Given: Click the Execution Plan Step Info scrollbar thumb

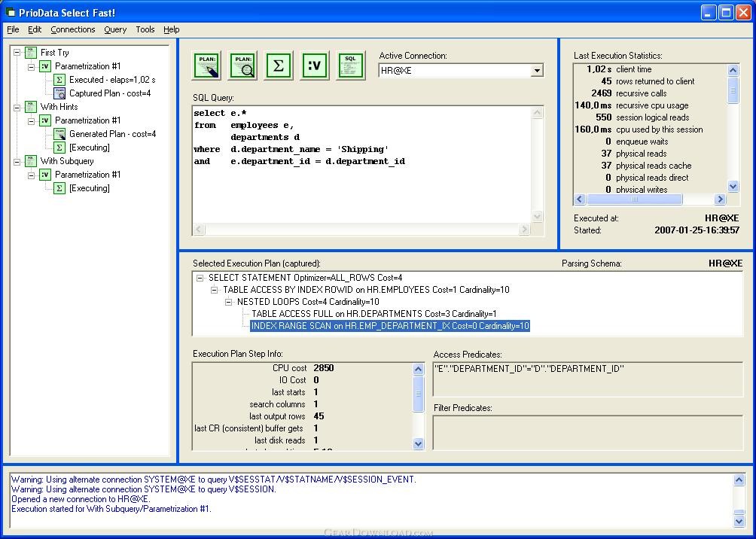Looking at the screenshot, I should coord(418,394).
